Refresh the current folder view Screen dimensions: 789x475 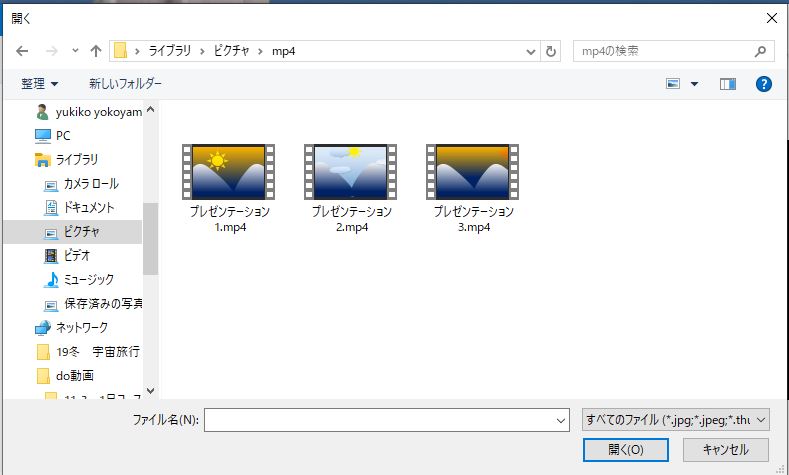pyautogui.click(x=551, y=51)
